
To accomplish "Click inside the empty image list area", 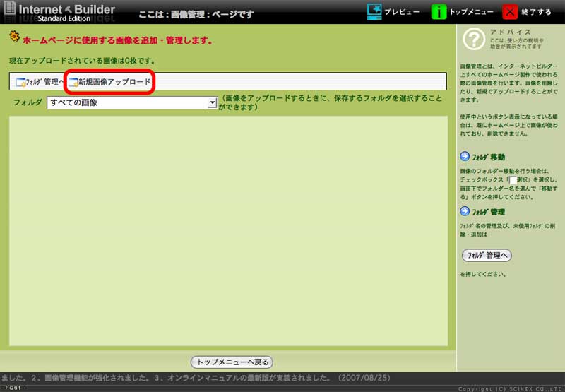I will pos(228,231).
